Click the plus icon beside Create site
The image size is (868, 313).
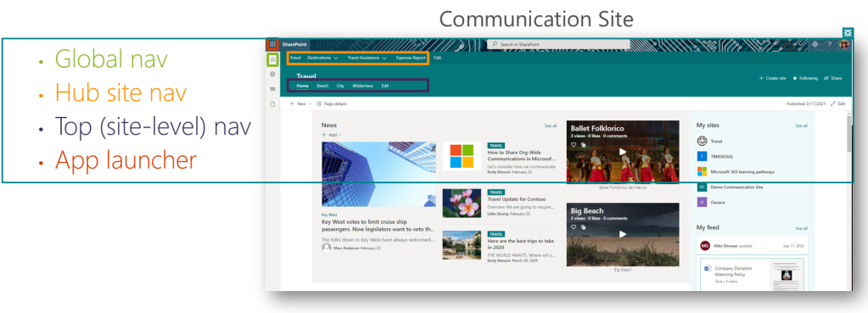pos(761,79)
